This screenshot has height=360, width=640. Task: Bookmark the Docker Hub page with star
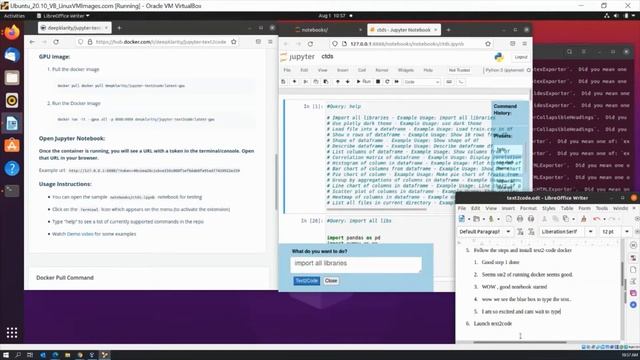[234, 42]
